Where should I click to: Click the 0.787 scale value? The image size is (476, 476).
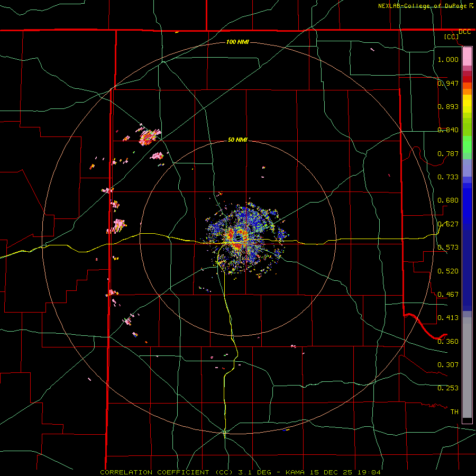tap(448, 153)
